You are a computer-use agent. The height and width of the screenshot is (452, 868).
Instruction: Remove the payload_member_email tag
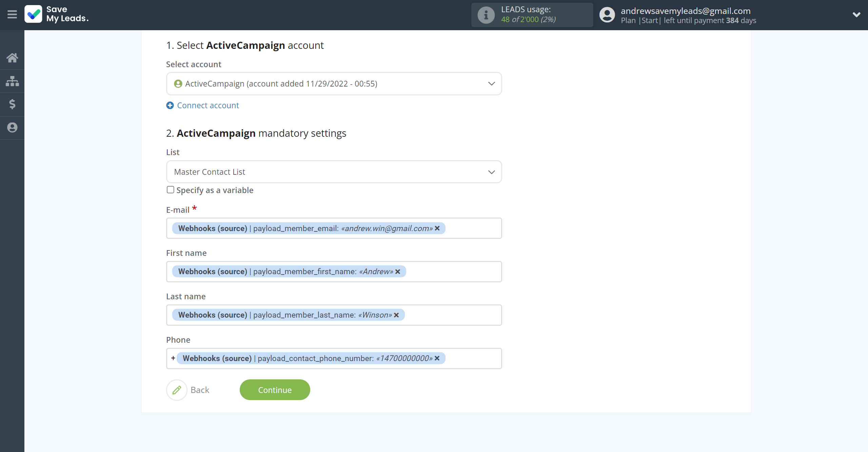click(437, 228)
